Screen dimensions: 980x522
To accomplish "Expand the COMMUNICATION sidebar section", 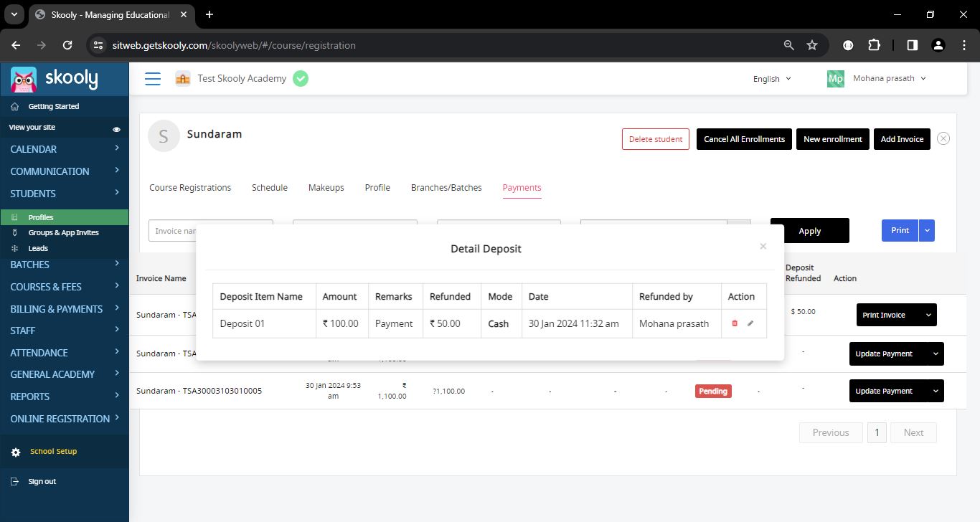I will pos(65,171).
